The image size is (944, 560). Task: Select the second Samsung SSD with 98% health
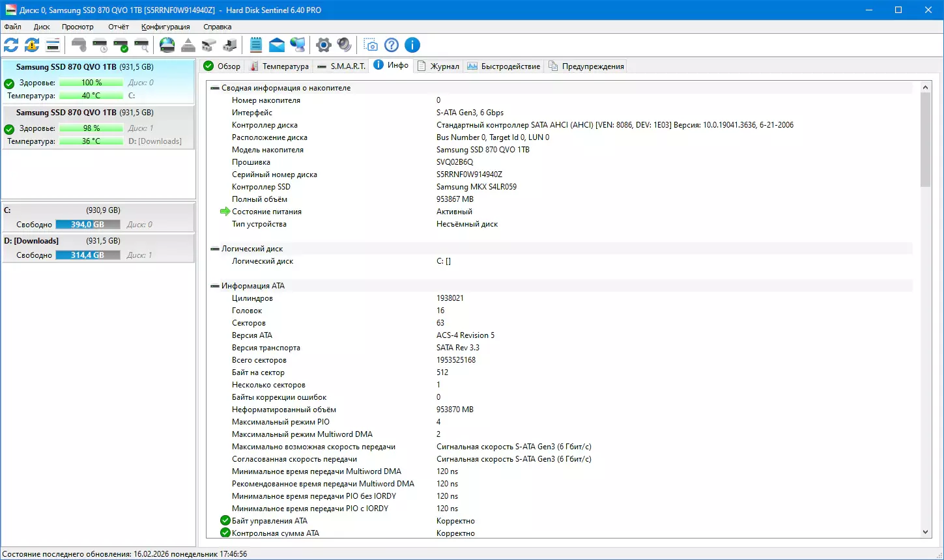point(98,127)
